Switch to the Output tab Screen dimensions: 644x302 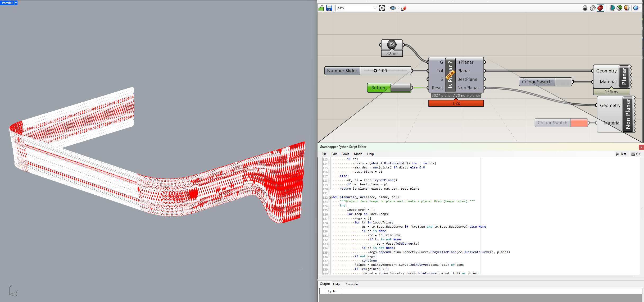[325, 284]
